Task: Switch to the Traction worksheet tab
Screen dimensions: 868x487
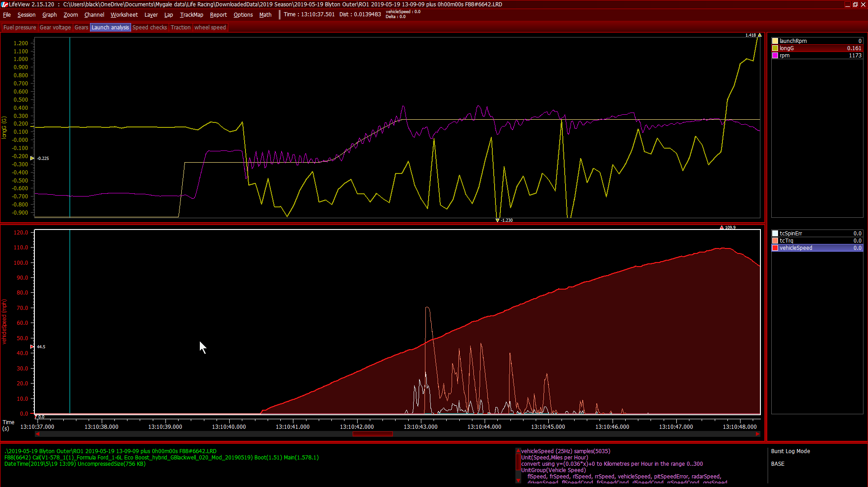Action: 180,28
